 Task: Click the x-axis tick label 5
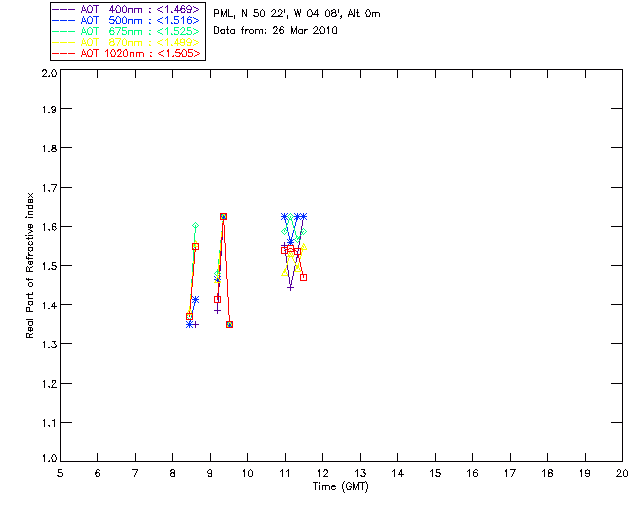pyautogui.click(x=60, y=473)
